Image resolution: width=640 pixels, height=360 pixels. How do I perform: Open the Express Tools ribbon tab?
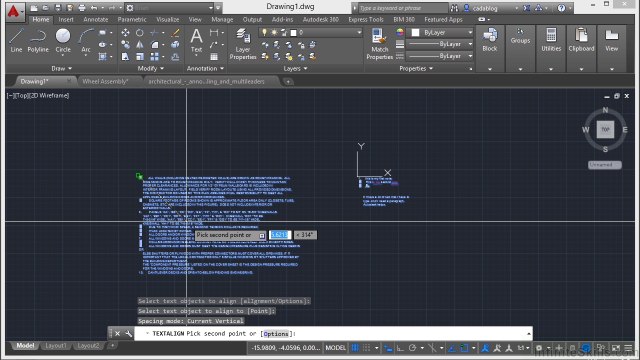pyautogui.click(x=366, y=19)
